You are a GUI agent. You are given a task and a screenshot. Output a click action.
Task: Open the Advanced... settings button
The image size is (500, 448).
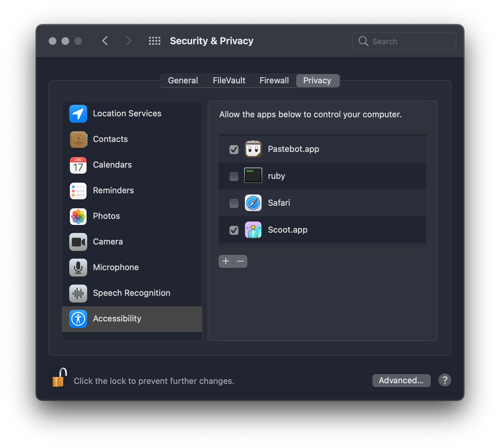coord(401,380)
